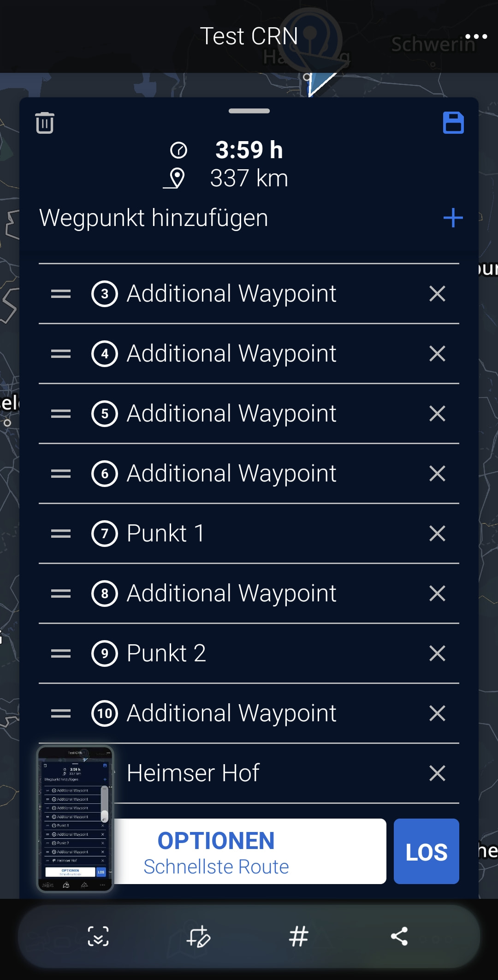Select the Punkt 2 waypoint entry
This screenshot has height=980, width=498.
click(249, 653)
